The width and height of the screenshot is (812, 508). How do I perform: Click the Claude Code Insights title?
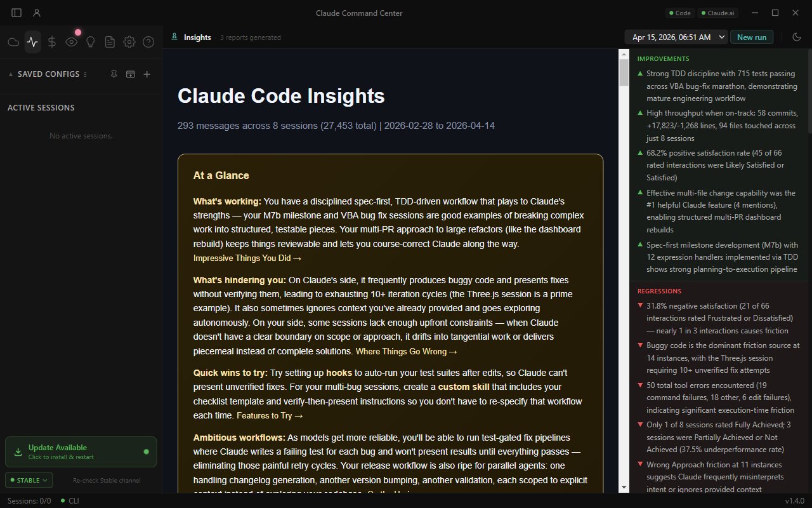coord(281,96)
